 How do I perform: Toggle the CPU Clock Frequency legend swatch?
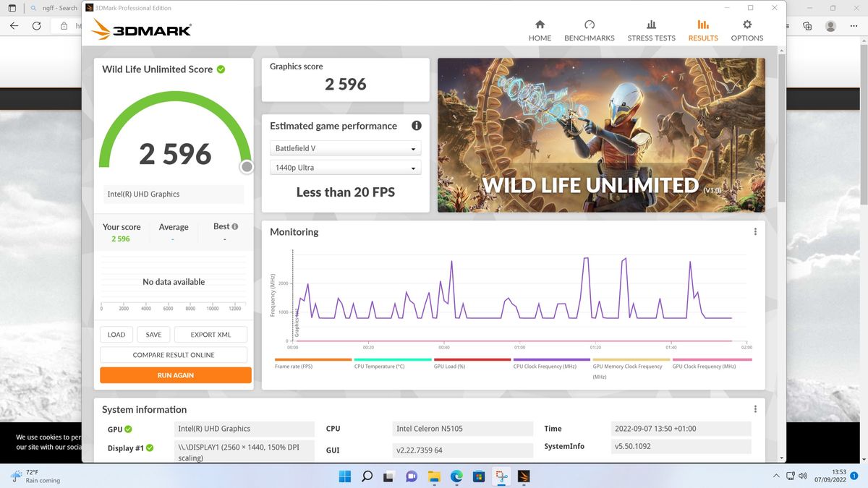[x=551, y=359]
